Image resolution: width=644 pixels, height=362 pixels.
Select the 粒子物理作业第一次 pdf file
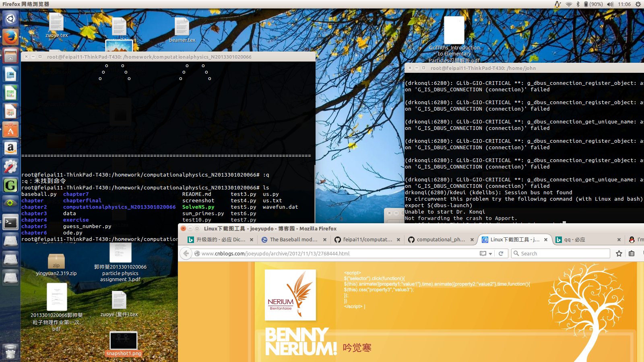coord(56,307)
